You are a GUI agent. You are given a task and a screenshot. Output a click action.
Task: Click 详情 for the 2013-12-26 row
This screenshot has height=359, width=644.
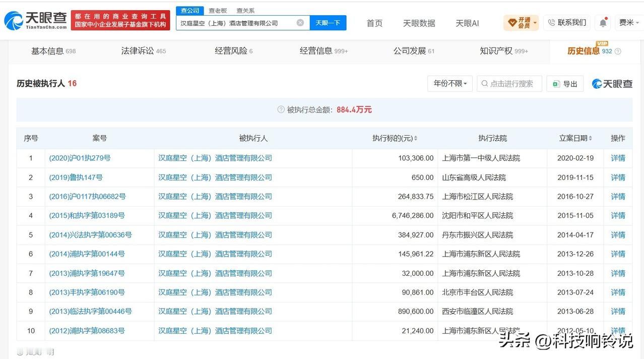coord(618,254)
